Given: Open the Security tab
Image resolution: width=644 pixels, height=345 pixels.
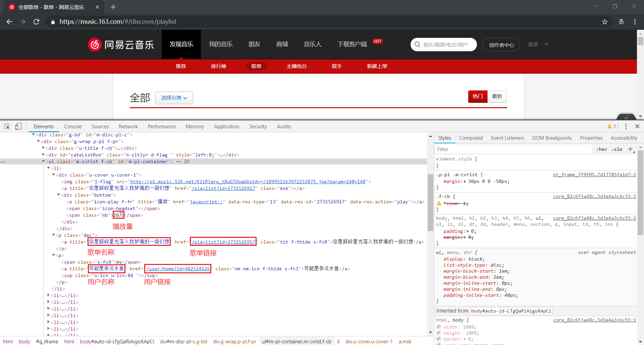Looking at the screenshot, I should pos(258,127).
